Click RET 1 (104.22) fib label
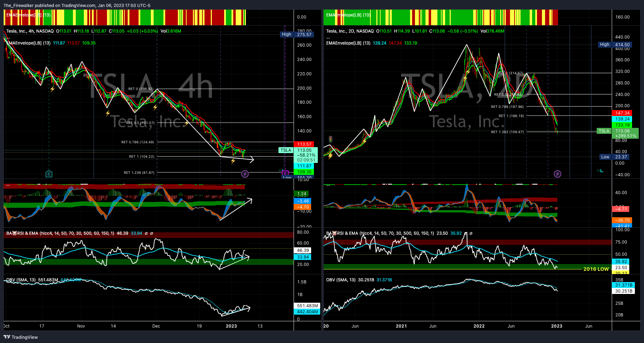Screen dimensions: 644x343 point(141,157)
